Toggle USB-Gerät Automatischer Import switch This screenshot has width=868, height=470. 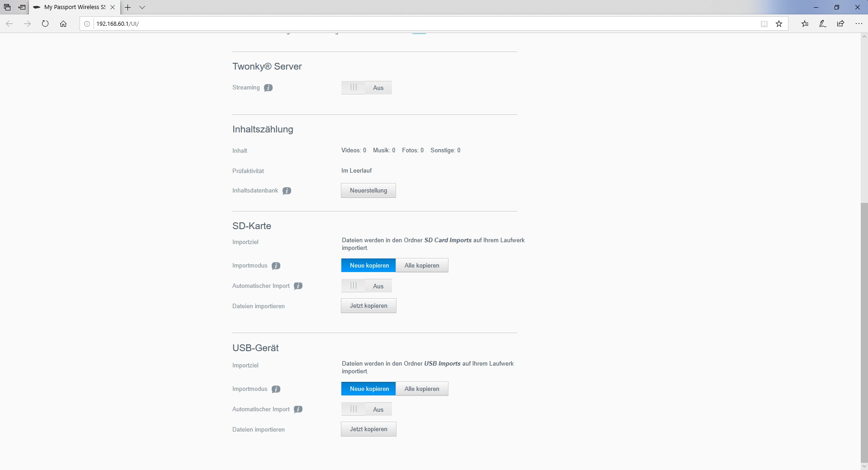(x=367, y=409)
